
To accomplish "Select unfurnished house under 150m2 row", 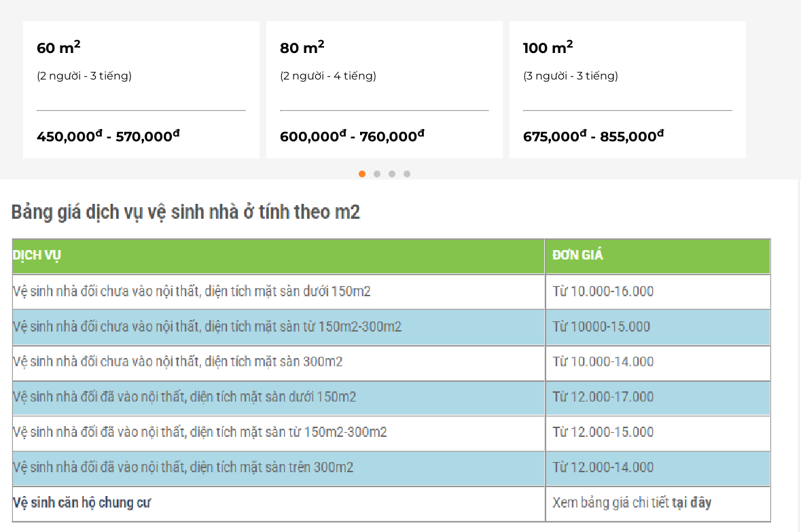I will 192,291.
